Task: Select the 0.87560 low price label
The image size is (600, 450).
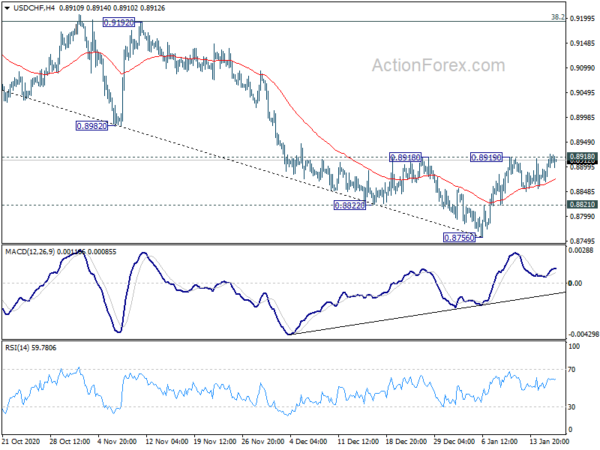Action: (459, 238)
